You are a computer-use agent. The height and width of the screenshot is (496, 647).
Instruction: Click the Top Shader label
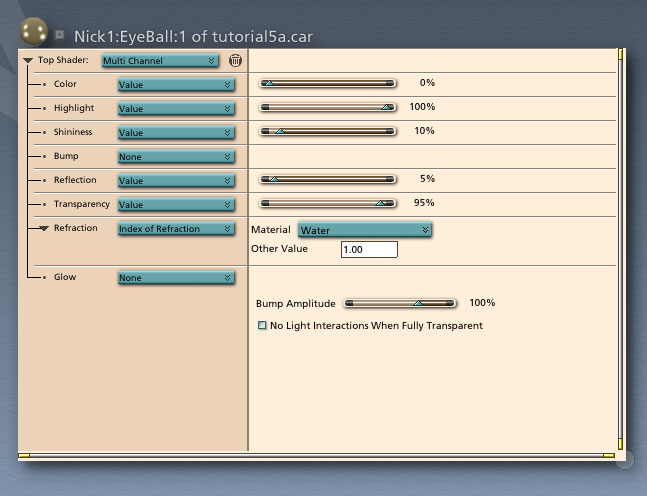coord(63,60)
